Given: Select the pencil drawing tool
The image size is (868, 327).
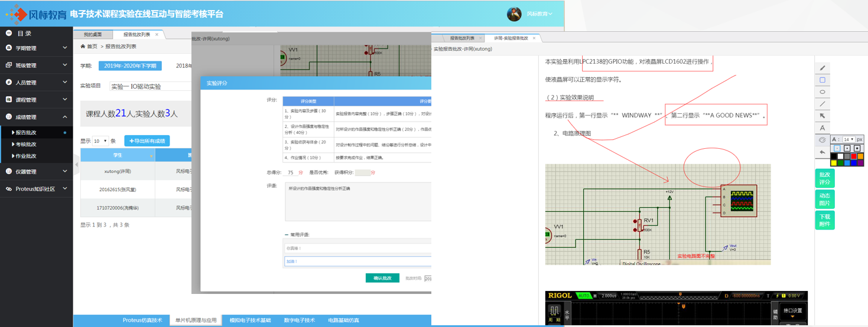Looking at the screenshot, I should (823, 68).
